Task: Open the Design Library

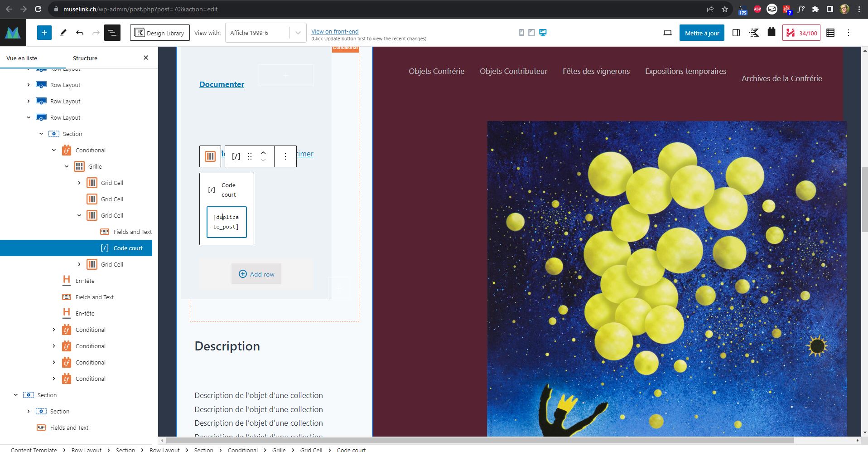Action: click(x=160, y=33)
